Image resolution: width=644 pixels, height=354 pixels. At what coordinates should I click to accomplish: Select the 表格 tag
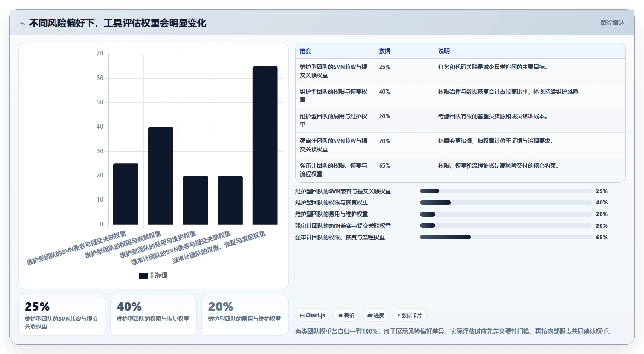tap(346, 315)
